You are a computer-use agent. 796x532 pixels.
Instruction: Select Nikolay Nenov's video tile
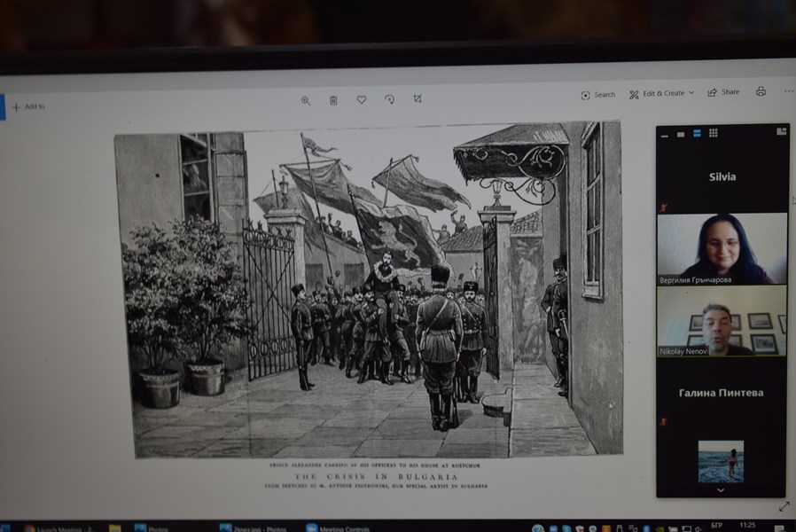(x=722, y=321)
